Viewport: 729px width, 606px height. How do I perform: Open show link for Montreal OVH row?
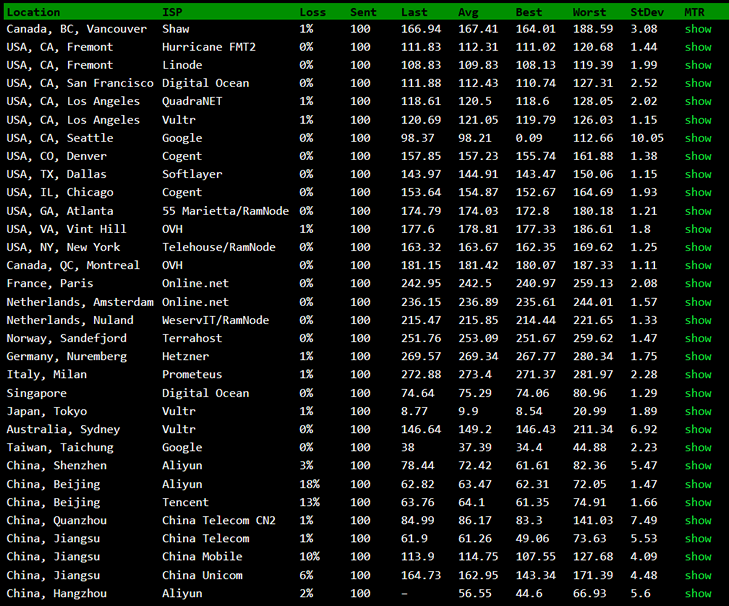click(x=698, y=266)
